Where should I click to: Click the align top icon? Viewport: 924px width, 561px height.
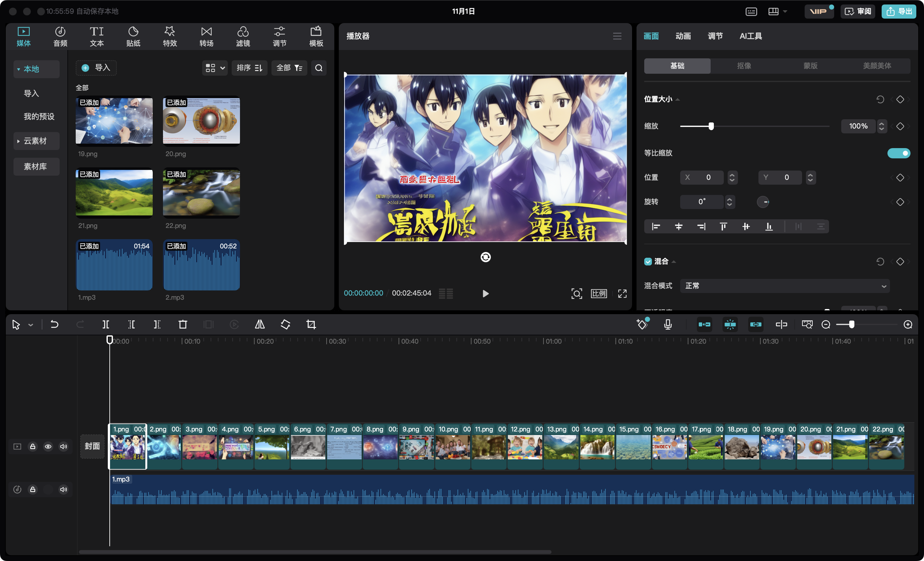(x=723, y=226)
